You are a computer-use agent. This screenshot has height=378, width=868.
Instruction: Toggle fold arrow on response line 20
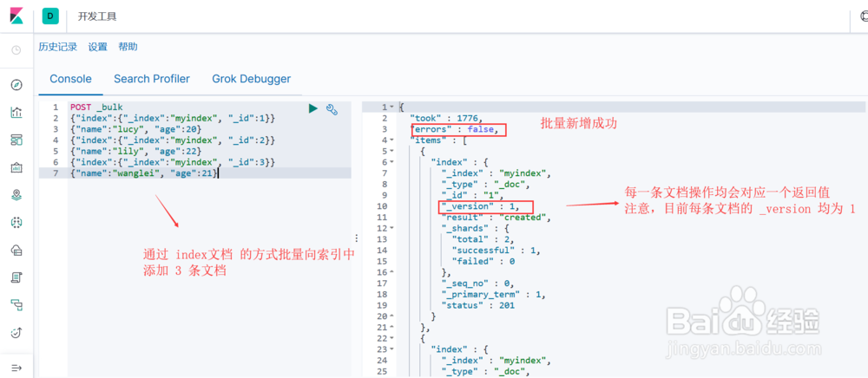(x=392, y=316)
